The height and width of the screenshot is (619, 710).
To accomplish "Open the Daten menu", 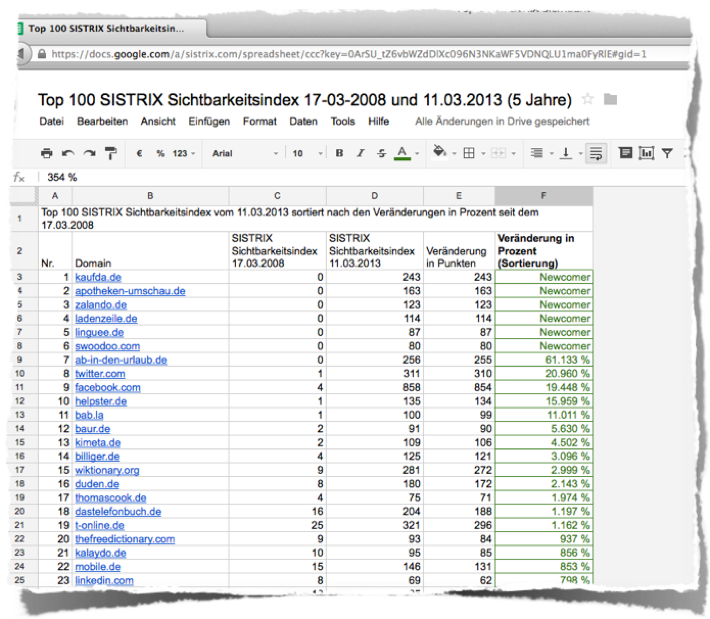I will pyautogui.click(x=303, y=122).
